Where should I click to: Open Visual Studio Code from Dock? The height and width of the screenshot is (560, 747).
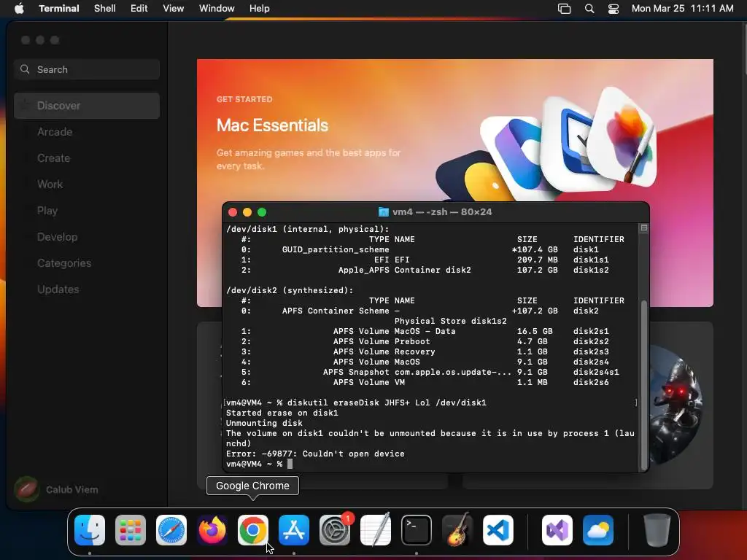[x=498, y=530]
